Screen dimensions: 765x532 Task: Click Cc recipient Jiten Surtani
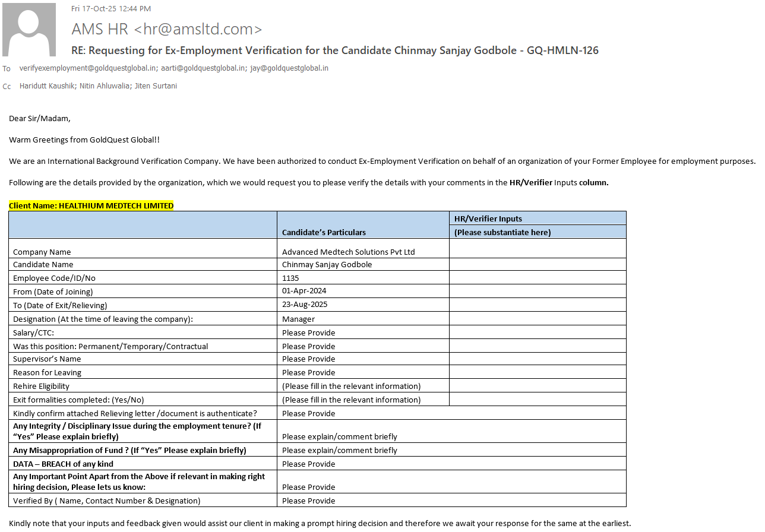coord(156,86)
